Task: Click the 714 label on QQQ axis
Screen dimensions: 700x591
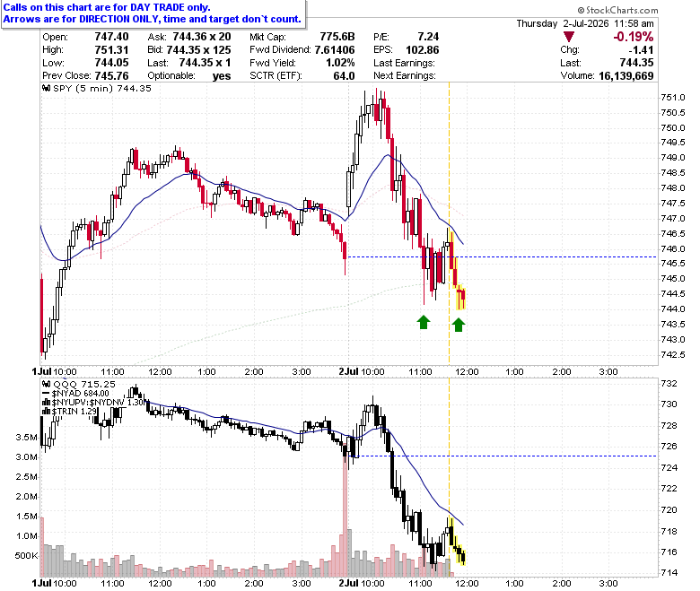Action: 669,573
